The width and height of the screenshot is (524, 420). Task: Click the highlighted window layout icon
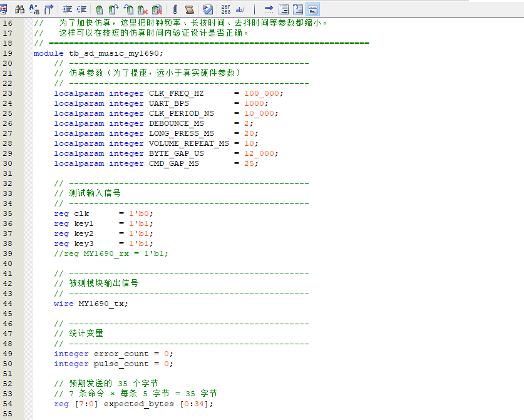tap(313, 9)
